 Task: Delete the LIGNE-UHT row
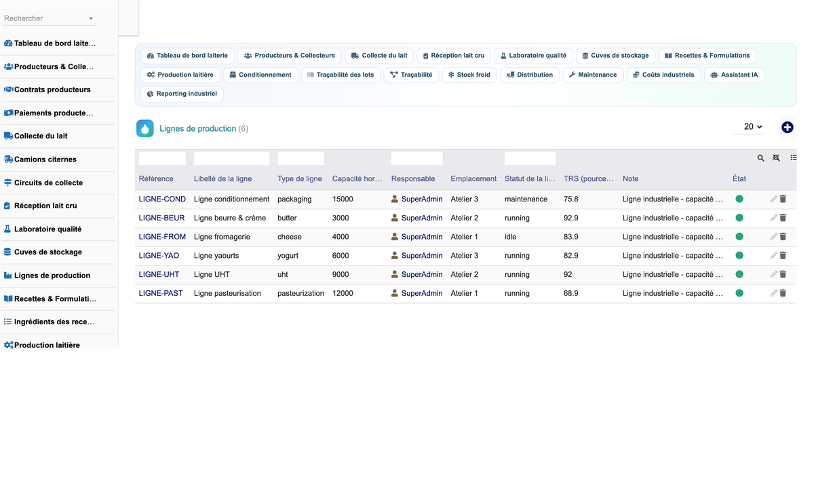coord(783,274)
